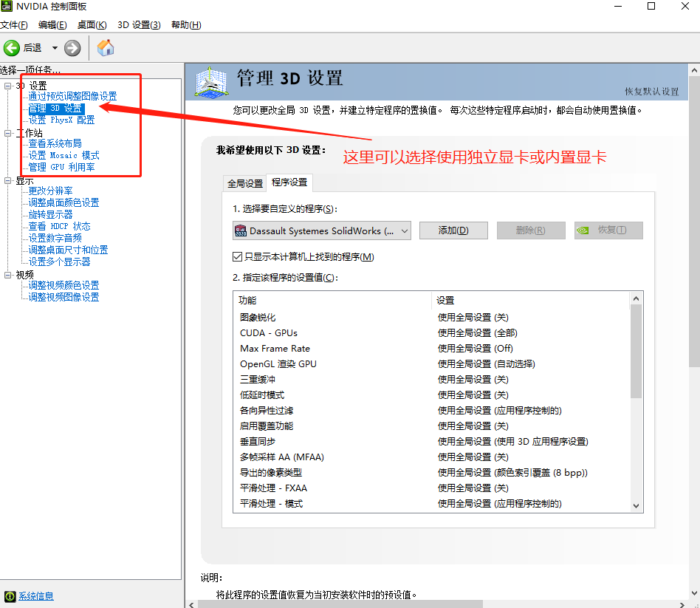
Task: Select the 图象锐化 setting row
Action: [431, 317]
